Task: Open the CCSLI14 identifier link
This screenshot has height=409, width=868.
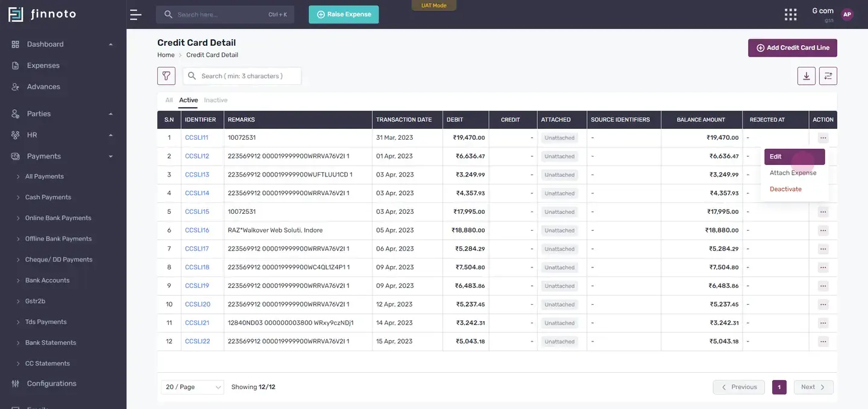Action: 197,193
